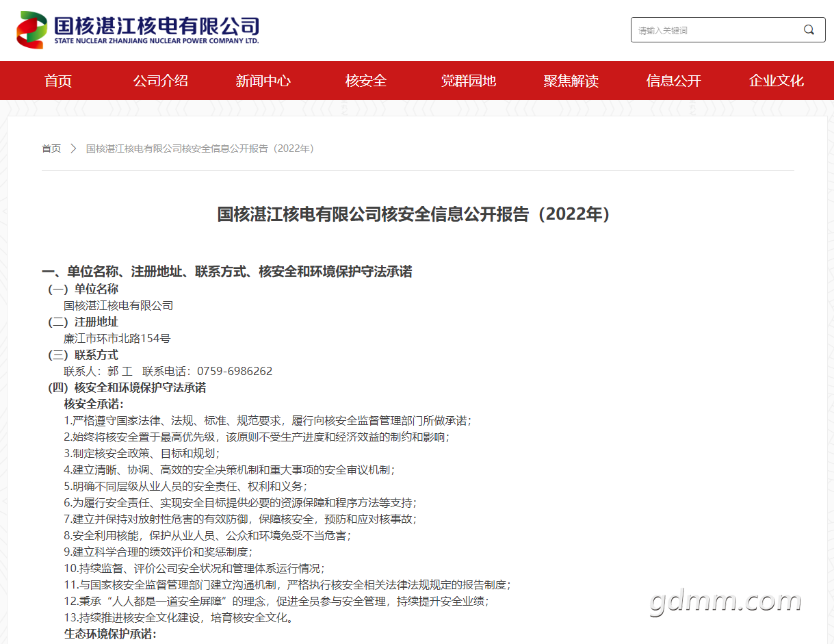Open the 党群园地 menu item
This screenshot has height=644, width=834.
(x=469, y=81)
